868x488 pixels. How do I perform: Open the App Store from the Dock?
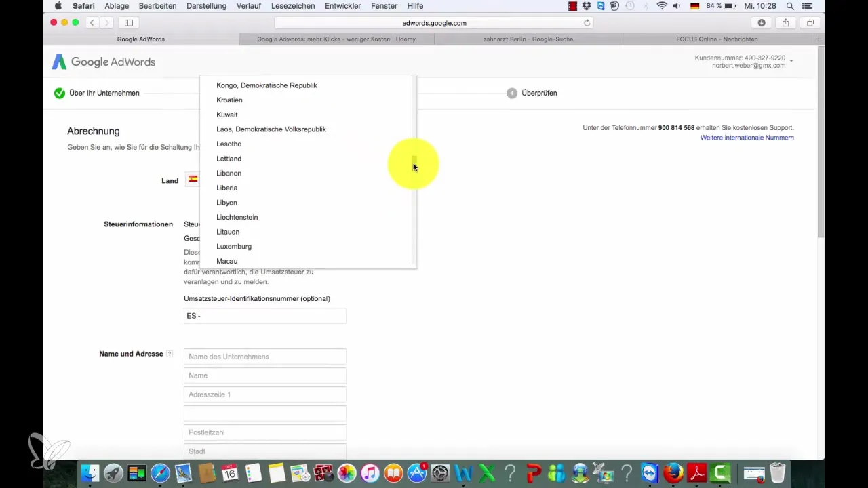416,472
